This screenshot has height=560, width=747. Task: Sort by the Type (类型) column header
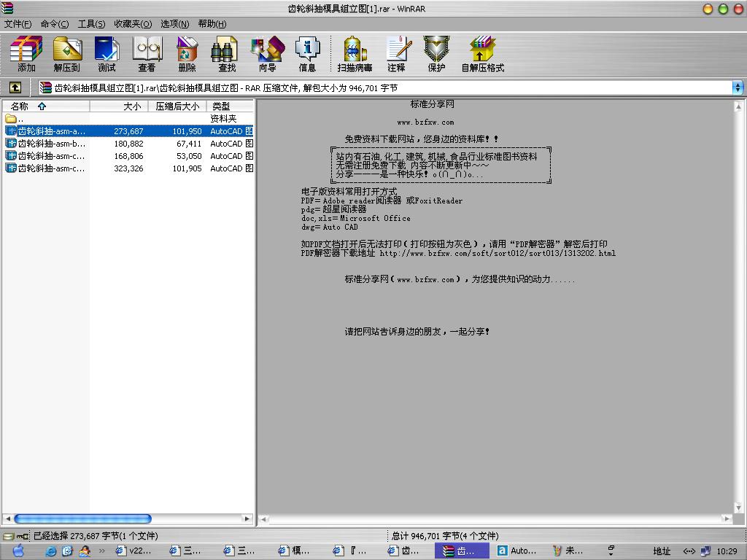click(x=230, y=106)
